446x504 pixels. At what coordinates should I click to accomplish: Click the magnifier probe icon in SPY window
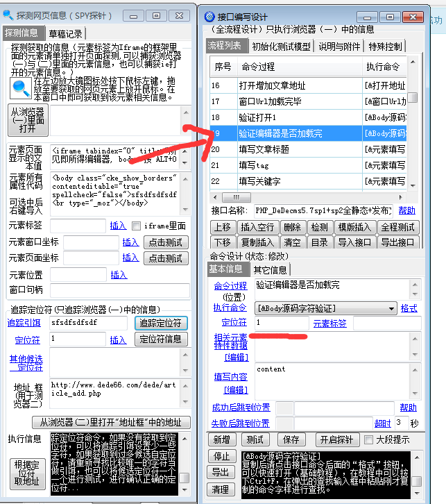tap(21, 88)
